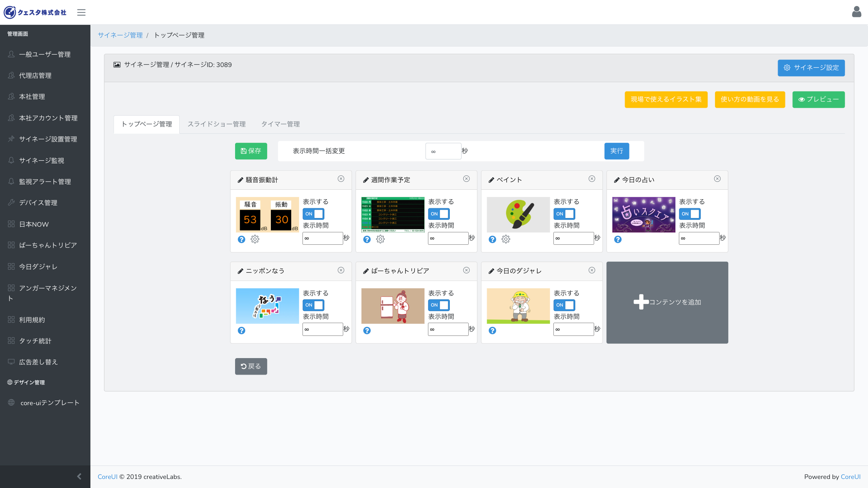Click the pencil edit icon beside 週間作業予定
The width and height of the screenshot is (868, 488).
366,180
